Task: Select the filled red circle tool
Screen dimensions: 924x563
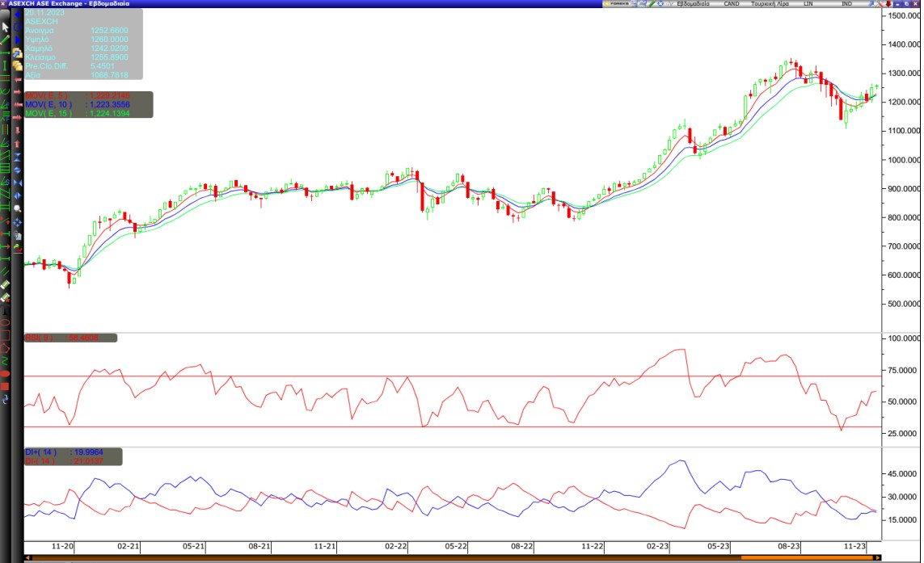Action: 6,374
